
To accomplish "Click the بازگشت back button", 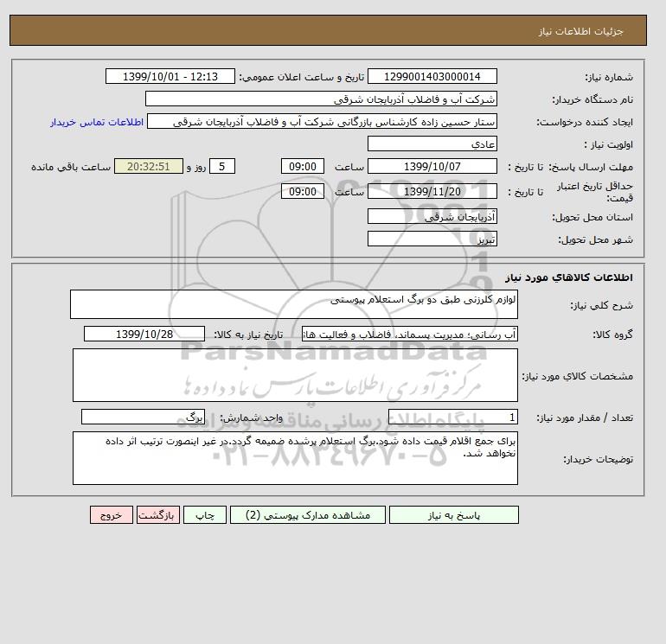I will pyautogui.click(x=158, y=514).
